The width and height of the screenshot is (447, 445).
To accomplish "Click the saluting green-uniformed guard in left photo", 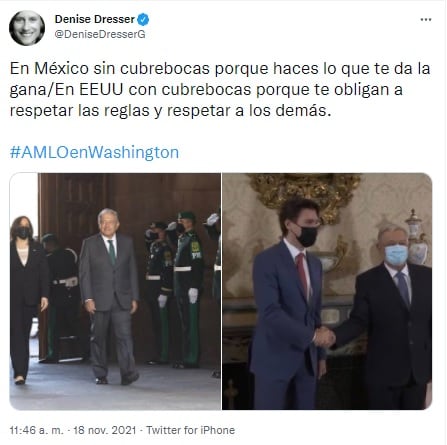I will tap(187, 289).
